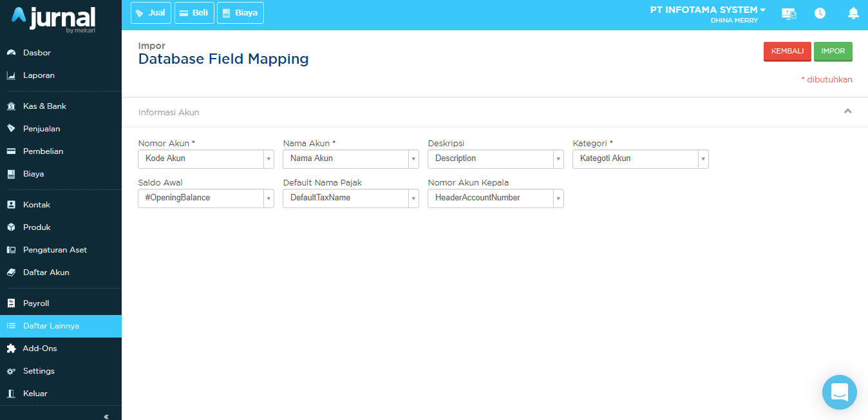Click the Jual quick-action button
This screenshot has height=420, width=868.
click(x=151, y=13)
